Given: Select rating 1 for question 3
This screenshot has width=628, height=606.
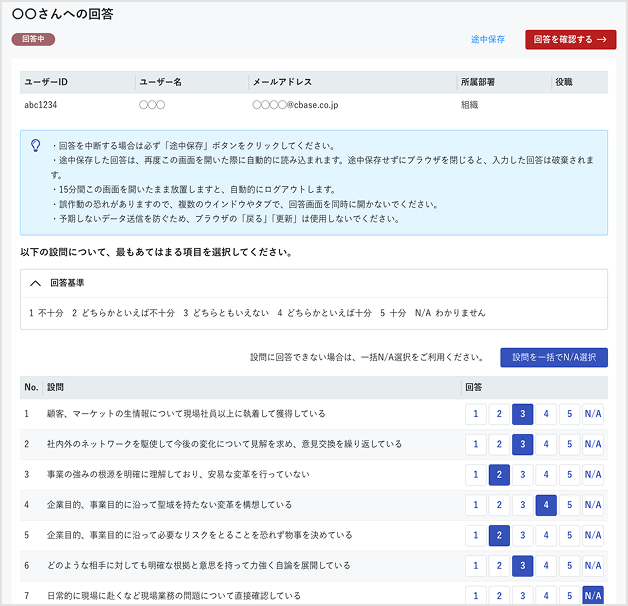Looking at the screenshot, I should point(475,475).
